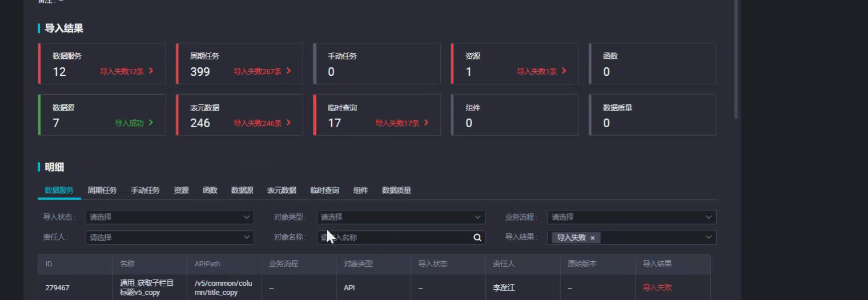This screenshot has width=868, height=300.
Task: Click 导入失败267条 link
Action: [258, 71]
